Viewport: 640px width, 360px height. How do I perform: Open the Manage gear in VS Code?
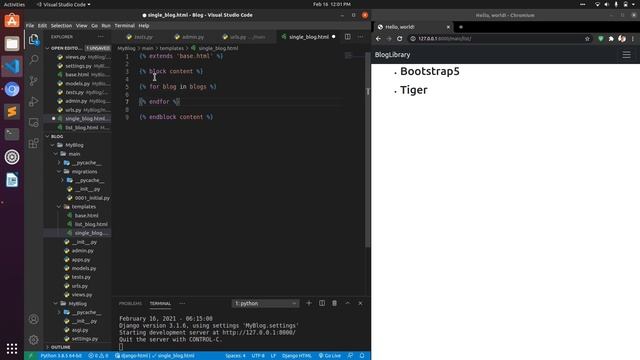(x=33, y=340)
